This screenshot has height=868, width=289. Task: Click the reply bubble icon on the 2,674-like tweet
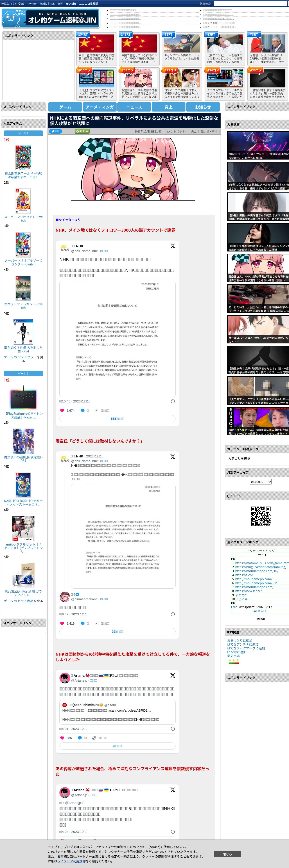[x=82, y=410]
